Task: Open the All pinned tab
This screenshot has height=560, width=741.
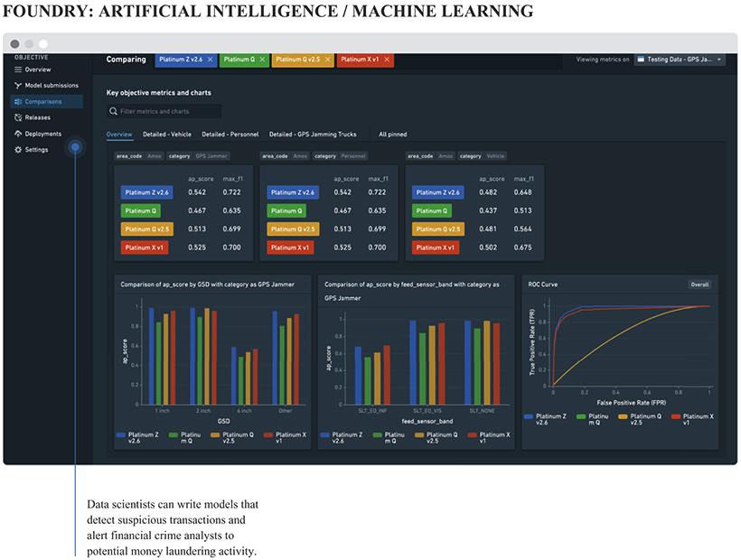Action: click(392, 135)
